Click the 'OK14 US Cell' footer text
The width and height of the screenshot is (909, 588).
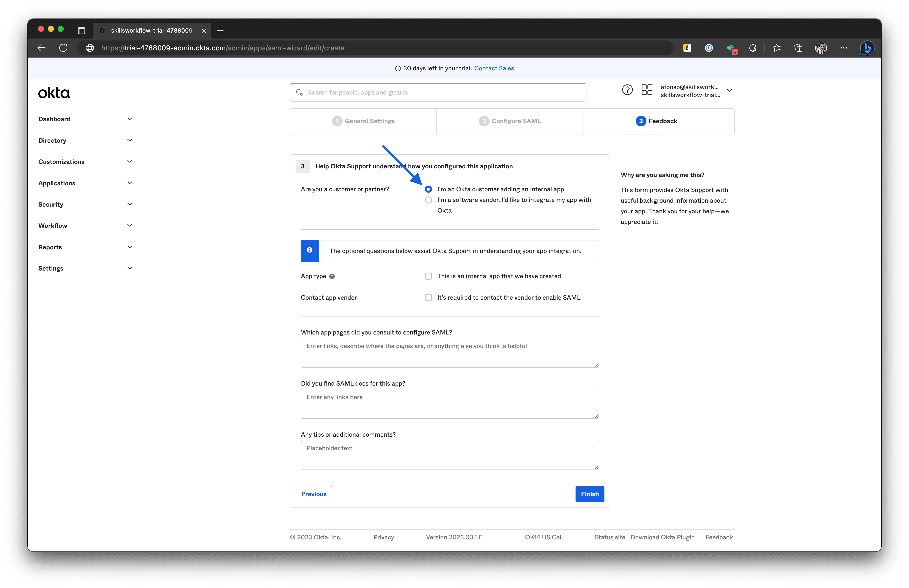tap(543, 537)
